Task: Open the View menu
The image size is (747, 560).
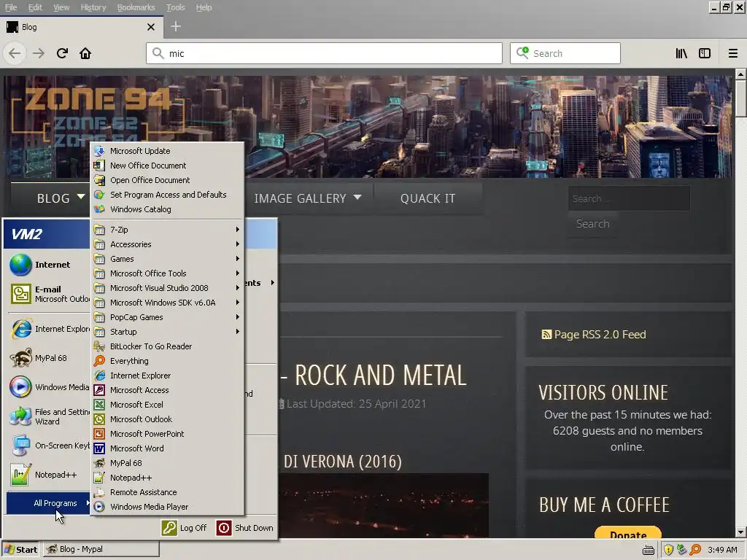Action: point(61,7)
